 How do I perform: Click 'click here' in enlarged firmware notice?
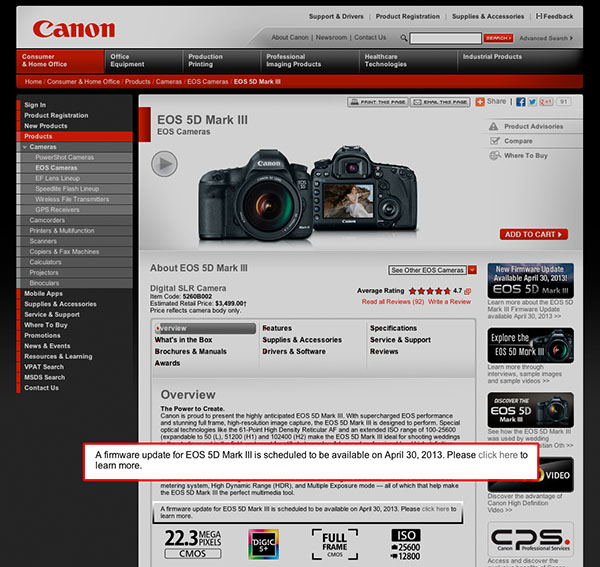pos(498,455)
